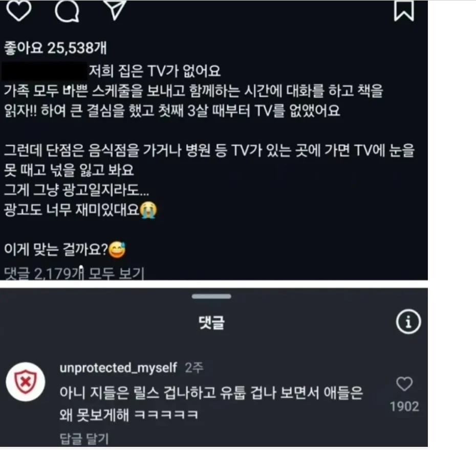Open comments via the speech bubble icon

tap(67, 11)
